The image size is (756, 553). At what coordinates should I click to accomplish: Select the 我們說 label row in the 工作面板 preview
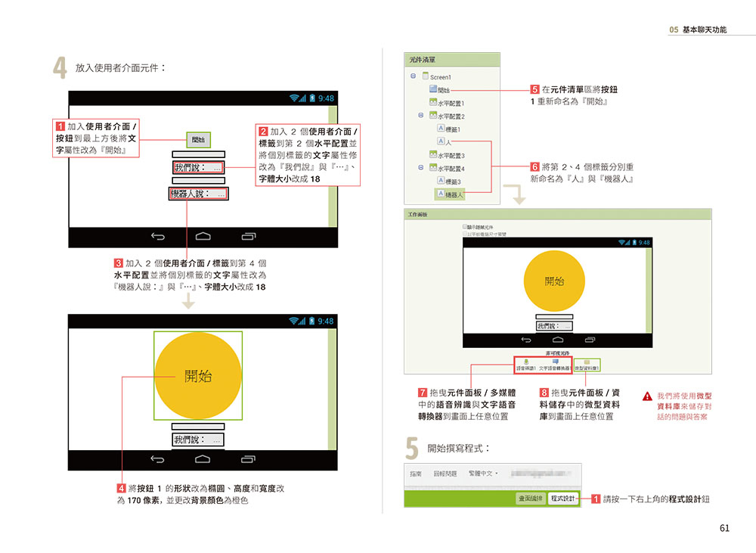pyautogui.click(x=554, y=326)
